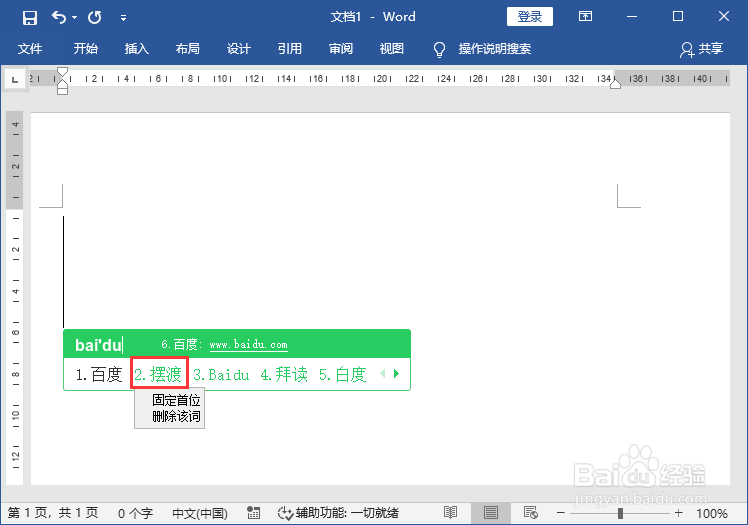Click the 共享 share button
748x525 pixels.
point(701,49)
